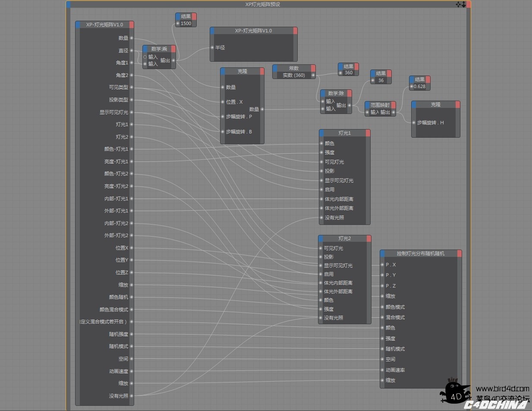Click the 没有光照 input port on 灯光2

click(x=321, y=318)
